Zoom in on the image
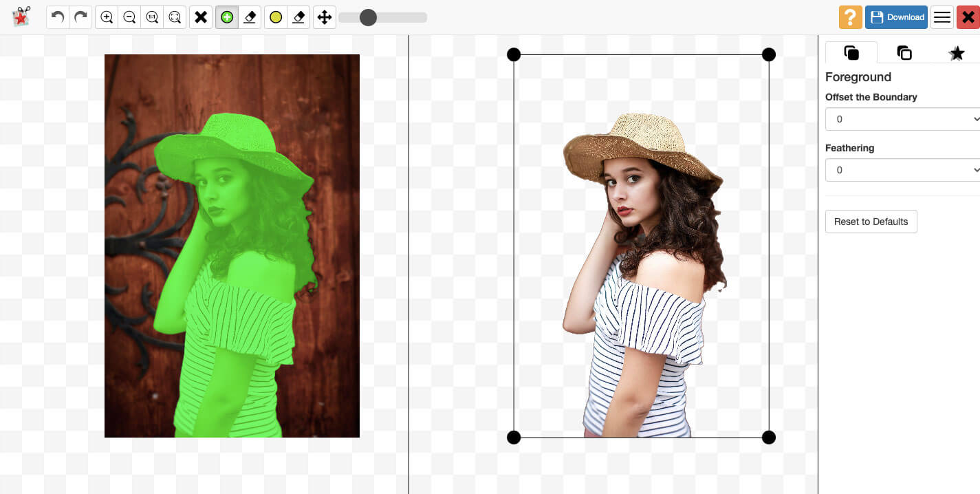 (106, 17)
